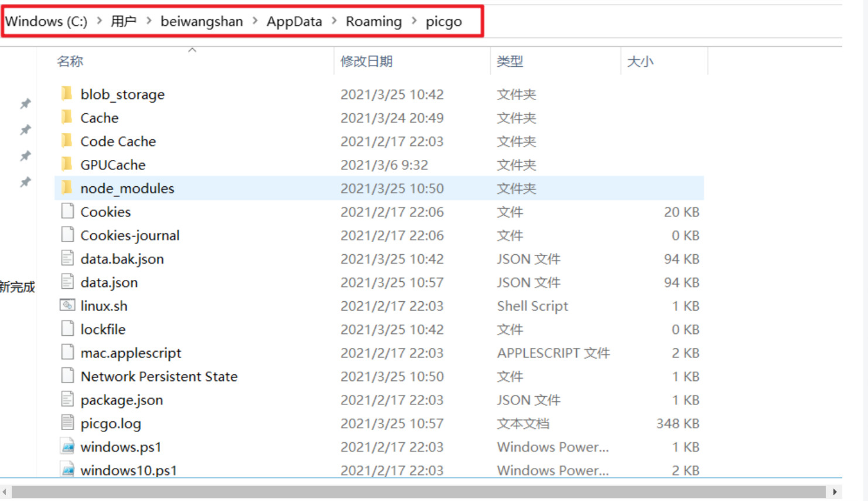Click the 20 KB size of Cookies
The height and width of the screenshot is (501, 868).
[x=682, y=212]
